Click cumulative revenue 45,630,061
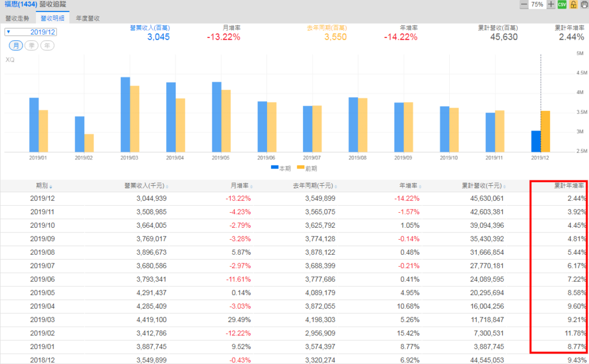The height and width of the screenshot is (364, 589). (487, 198)
